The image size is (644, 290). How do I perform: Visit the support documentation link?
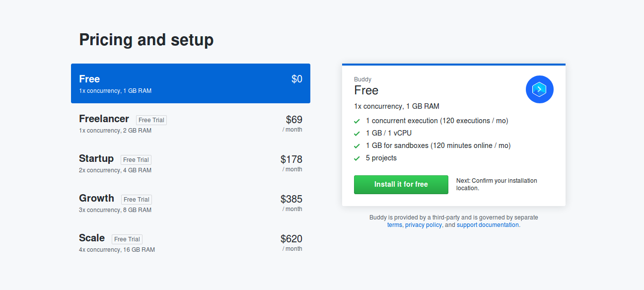pyautogui.click(x=488, y=225)
